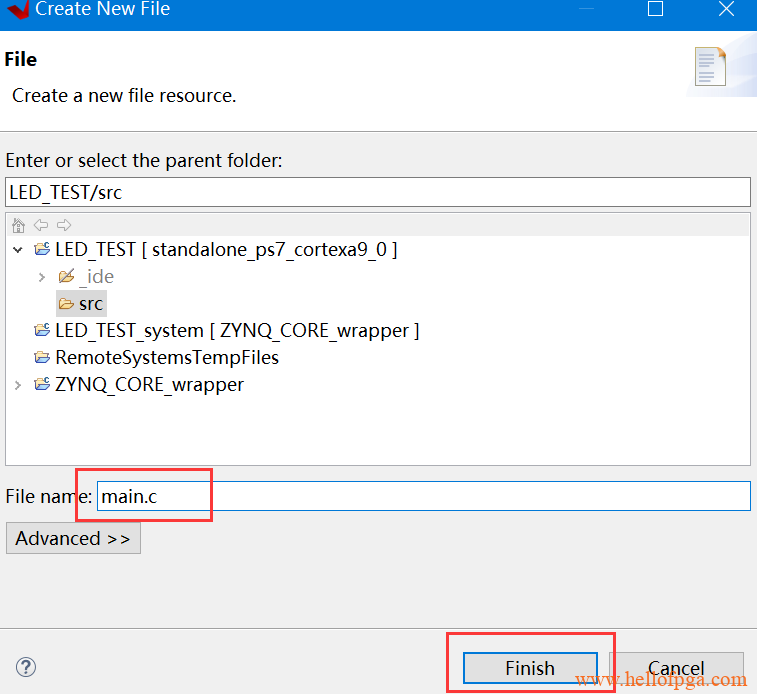Click the ZYNQ_CORE_wrapper project icon
This screenshot has height=694, width=757.
(42, 384)
